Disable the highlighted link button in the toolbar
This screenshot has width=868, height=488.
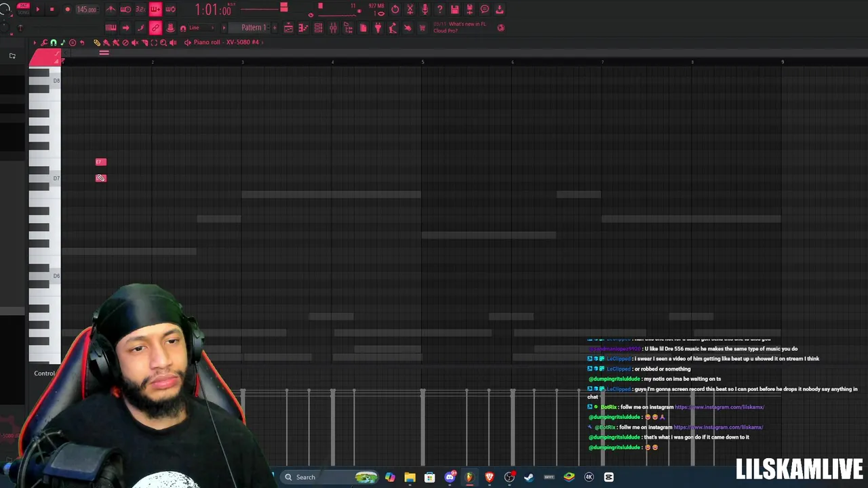(x=155, y=28)
